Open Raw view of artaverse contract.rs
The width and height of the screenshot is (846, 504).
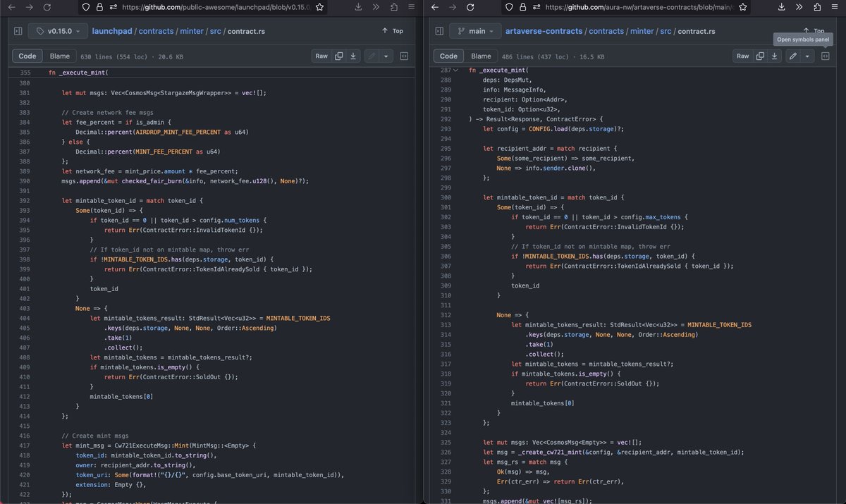(743, 56)
